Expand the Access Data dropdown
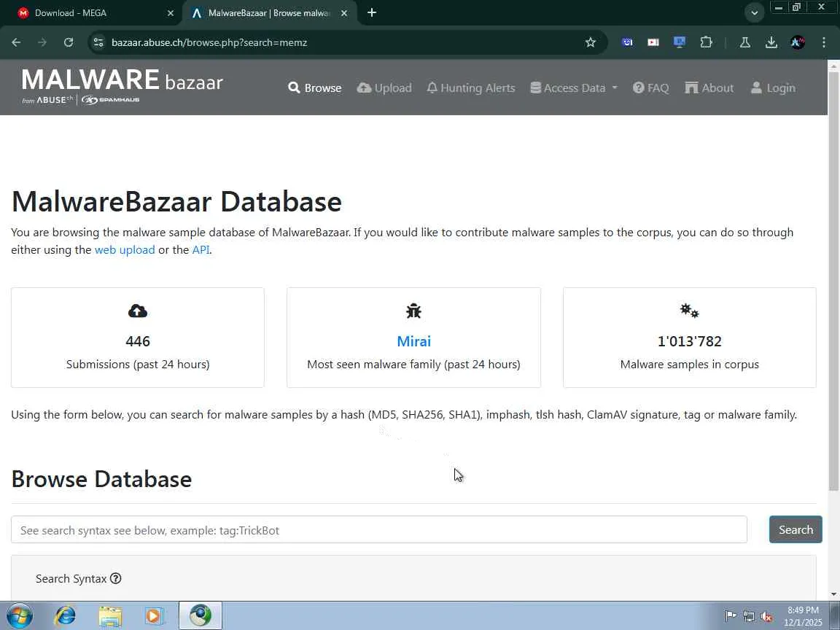 (x=574, y=87)
